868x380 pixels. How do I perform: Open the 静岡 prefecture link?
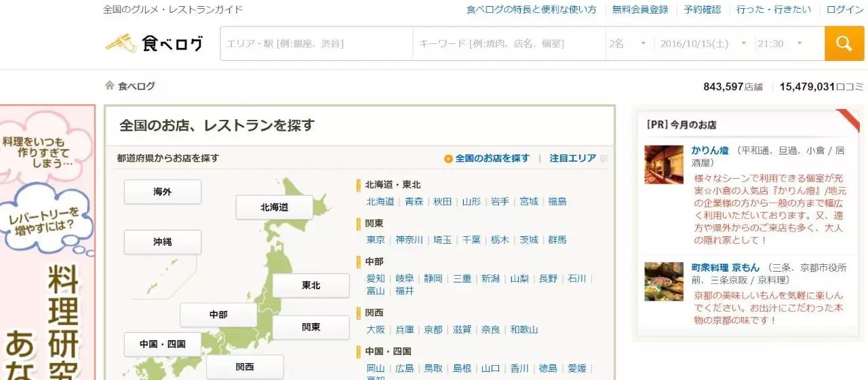click(x=433, y=278)
